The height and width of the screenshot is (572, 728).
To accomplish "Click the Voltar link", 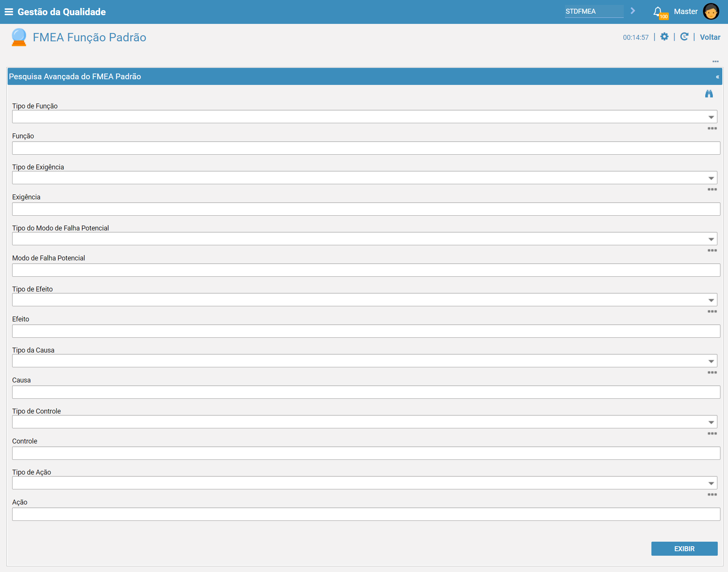I will (x=710, y=37).
